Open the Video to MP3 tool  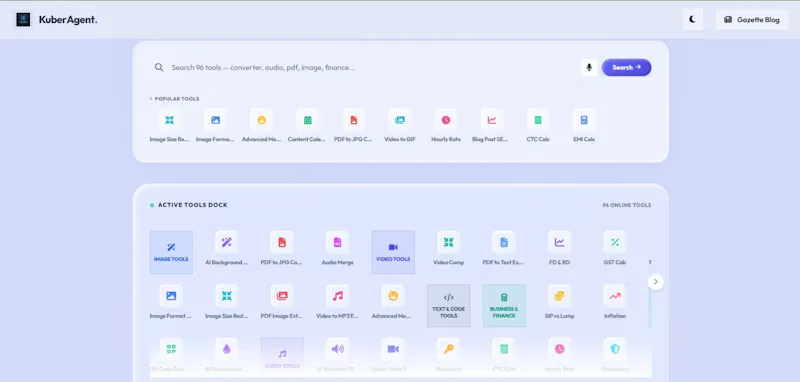coord(337,302)
